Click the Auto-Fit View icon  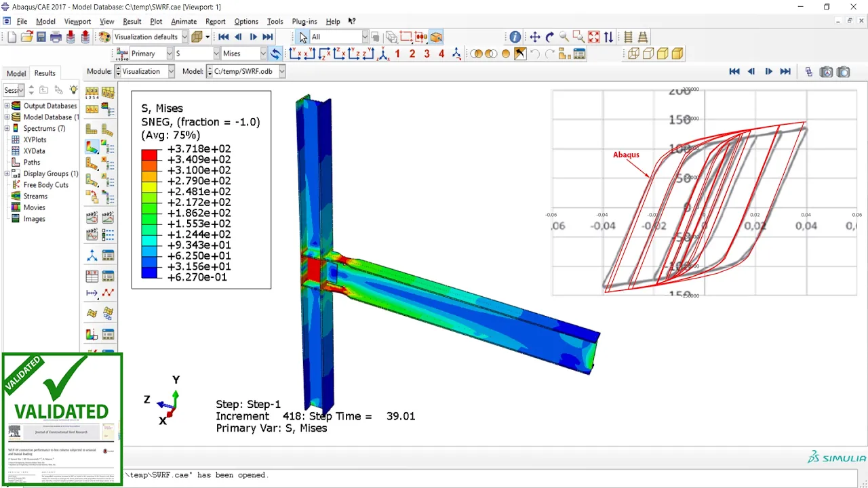(594, 37)
